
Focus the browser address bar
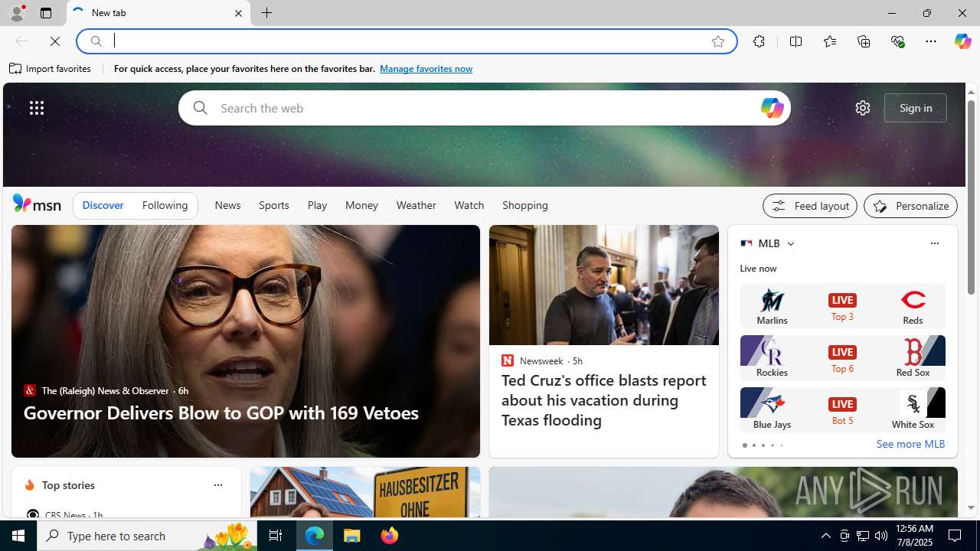pyautogui.click(x=406, y=41)
